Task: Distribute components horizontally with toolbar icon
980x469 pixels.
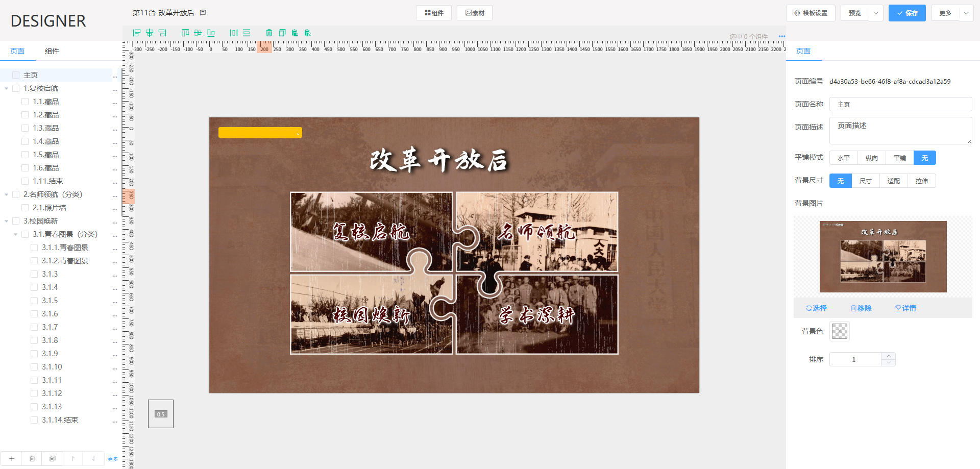Action: (x=234, y=33)
